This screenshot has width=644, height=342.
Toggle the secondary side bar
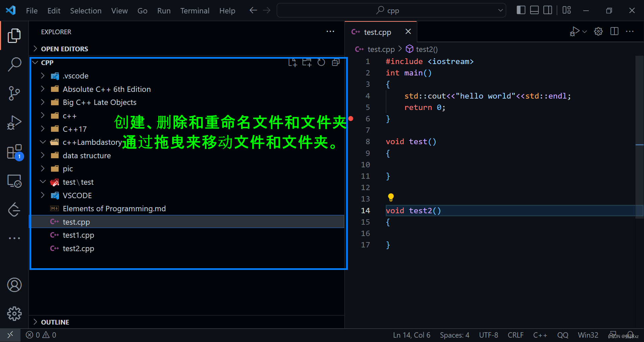click(548, 10)
